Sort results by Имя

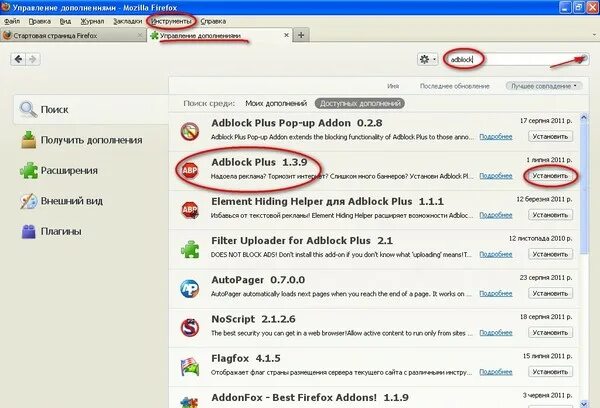[x=393, y=86]
